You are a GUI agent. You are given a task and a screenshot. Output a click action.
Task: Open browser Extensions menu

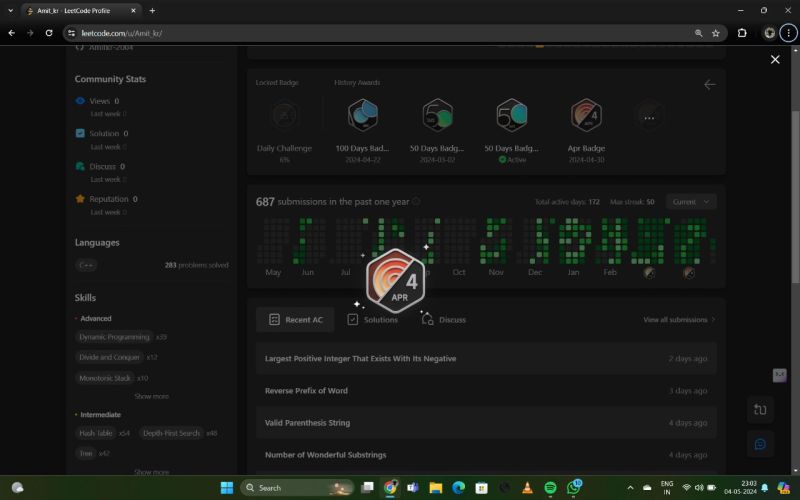point(742,33)
